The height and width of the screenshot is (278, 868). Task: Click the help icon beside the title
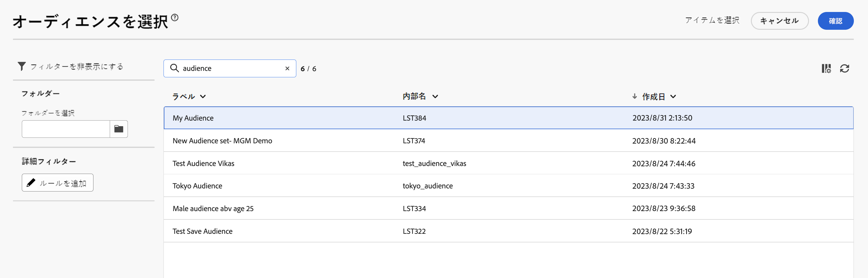175,17
